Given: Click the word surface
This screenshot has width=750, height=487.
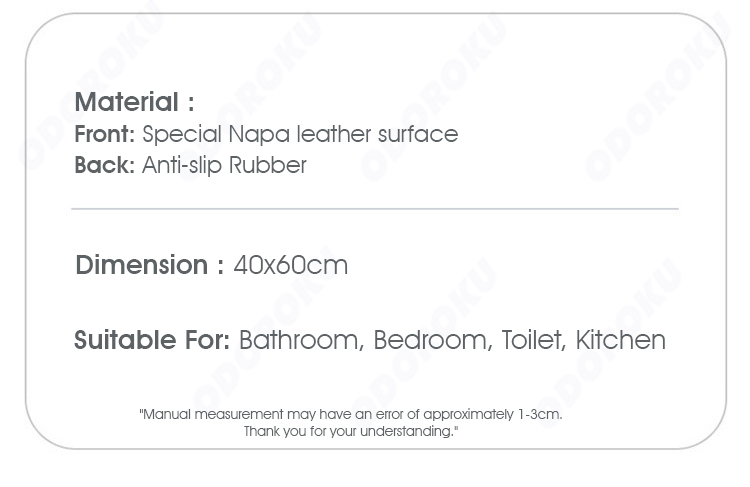Looking at the screenshot, I should point(418,134).
